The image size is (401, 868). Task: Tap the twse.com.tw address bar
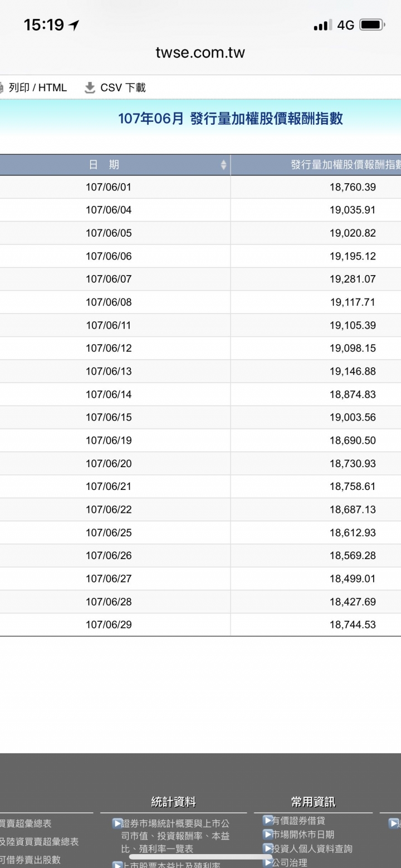pos(200,53)
